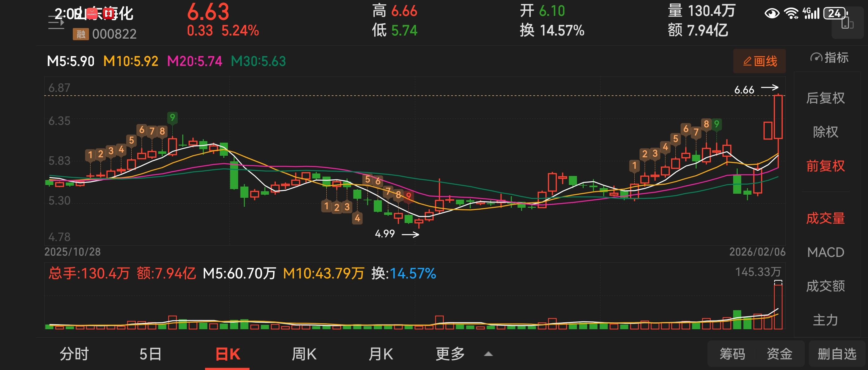This screenshot has width=868, height=370.
Task: Tap the 6.66 high candlestick
Action: [778, 117]
